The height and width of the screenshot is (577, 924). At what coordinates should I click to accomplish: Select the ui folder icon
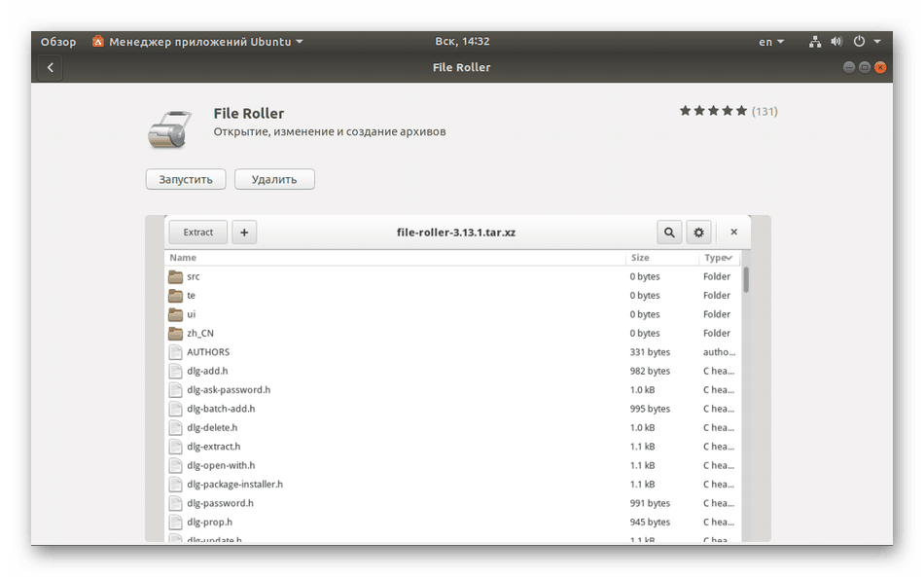(176, 314)
